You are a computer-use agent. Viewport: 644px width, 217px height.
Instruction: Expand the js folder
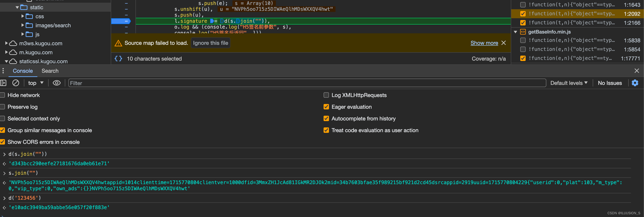[23, 34]
